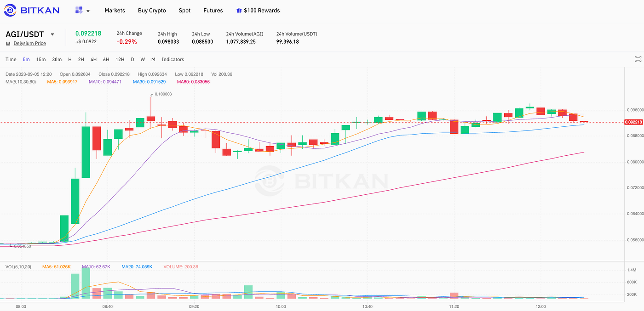Switch to the D timeframe tab
Screen dimensions: 644x311
132,59
